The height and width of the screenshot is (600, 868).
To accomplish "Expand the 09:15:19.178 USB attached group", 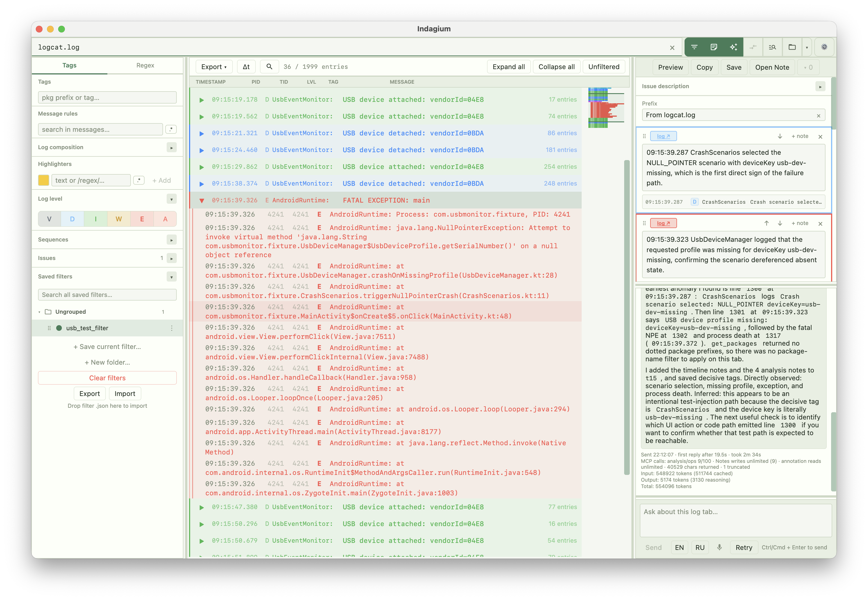I will [202, 100].
